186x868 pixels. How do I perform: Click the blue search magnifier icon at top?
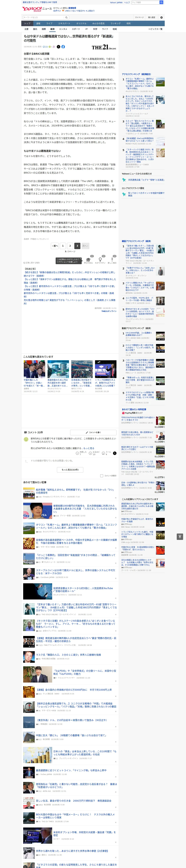[x=161, y=2]
